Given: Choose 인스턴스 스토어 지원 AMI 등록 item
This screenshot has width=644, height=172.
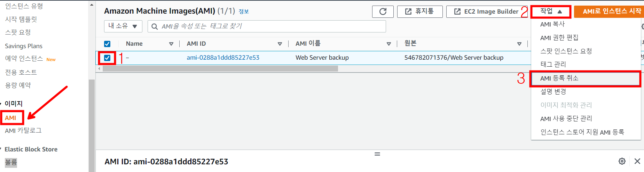Looking at the screenshot, I should (x=582, y=132).
